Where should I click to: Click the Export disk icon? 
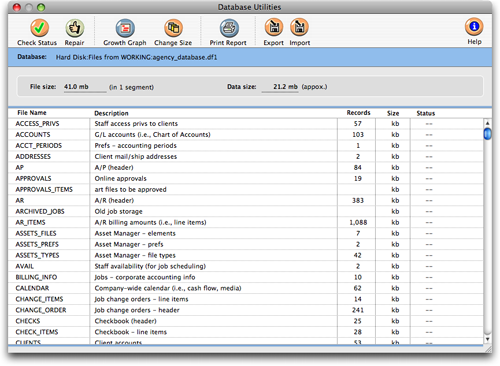click(x=274, y=27)
